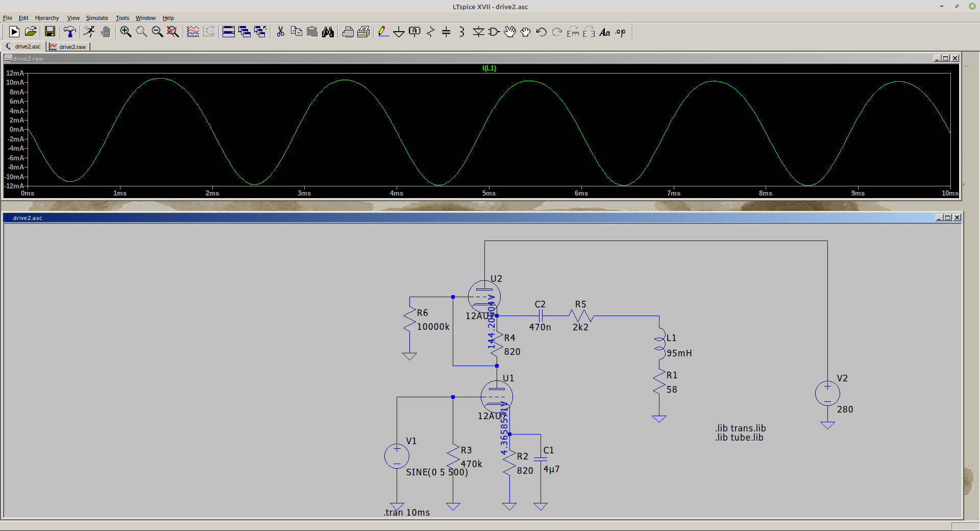Select the Resistor placement tool
Viewport: 980px width, 531px height.
(431, 32)
